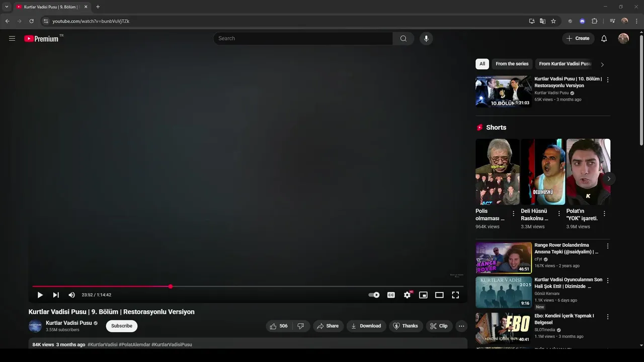This screenshot has height=362, width=644.
Task: Click the search magnifier button
Action: click(404, 39)
